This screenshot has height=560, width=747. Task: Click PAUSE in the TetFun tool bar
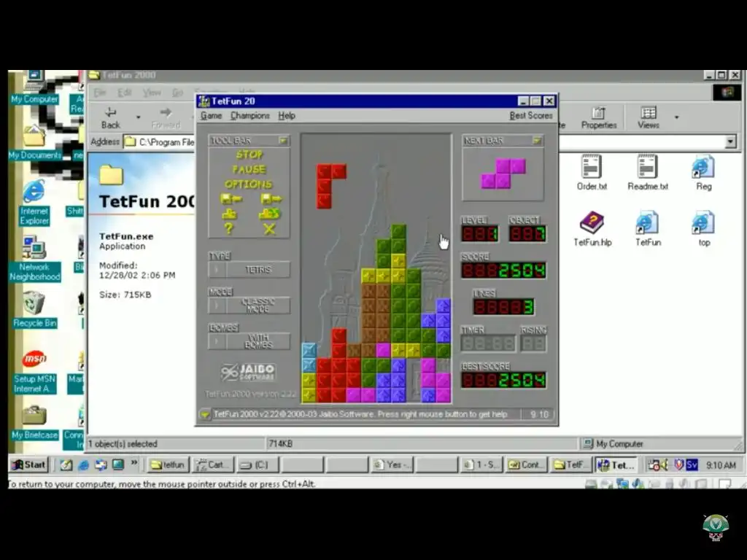pos(249,169)
